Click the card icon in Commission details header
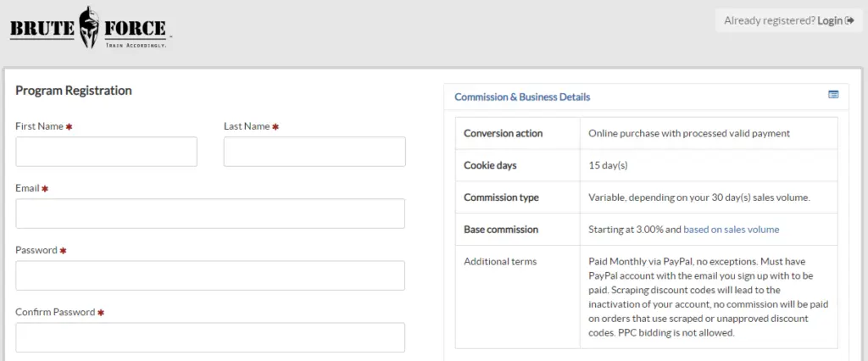 click(x=833, y=95)
